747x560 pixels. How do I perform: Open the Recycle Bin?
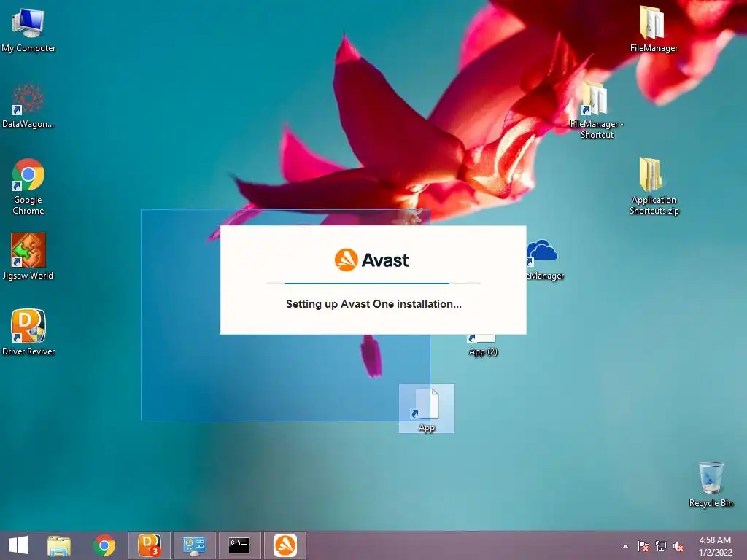[x=711, y=485]
